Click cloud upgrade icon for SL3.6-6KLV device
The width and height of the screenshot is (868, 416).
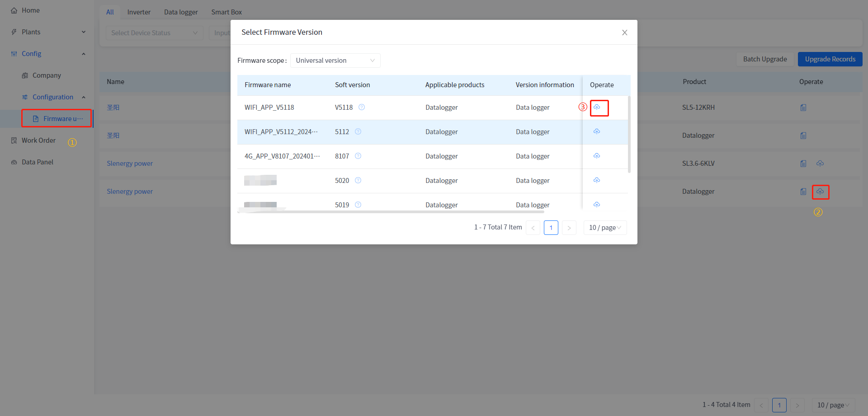pos(820,164)
